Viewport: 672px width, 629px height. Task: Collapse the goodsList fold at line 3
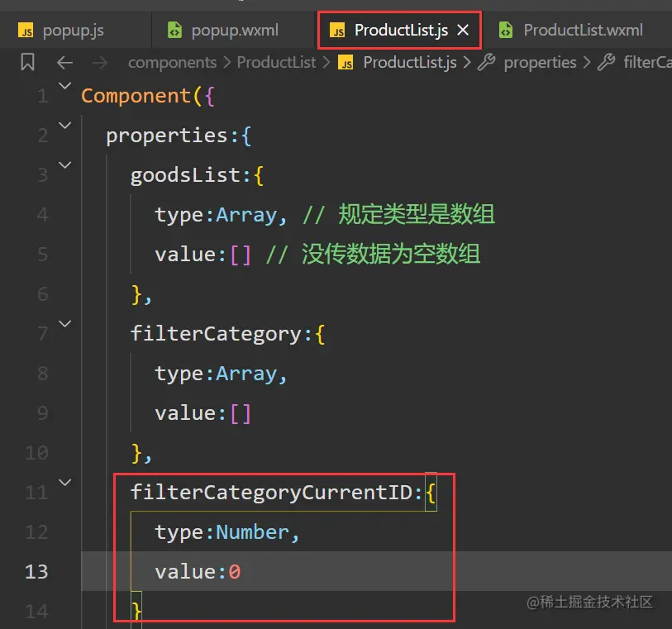(64, 165)
